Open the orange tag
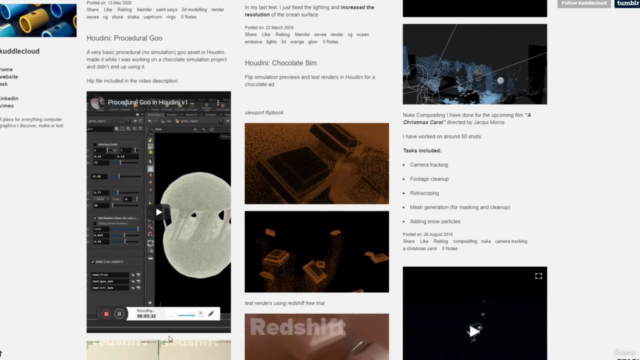Viewport: 640px width, 360px height. coord(297,42)
